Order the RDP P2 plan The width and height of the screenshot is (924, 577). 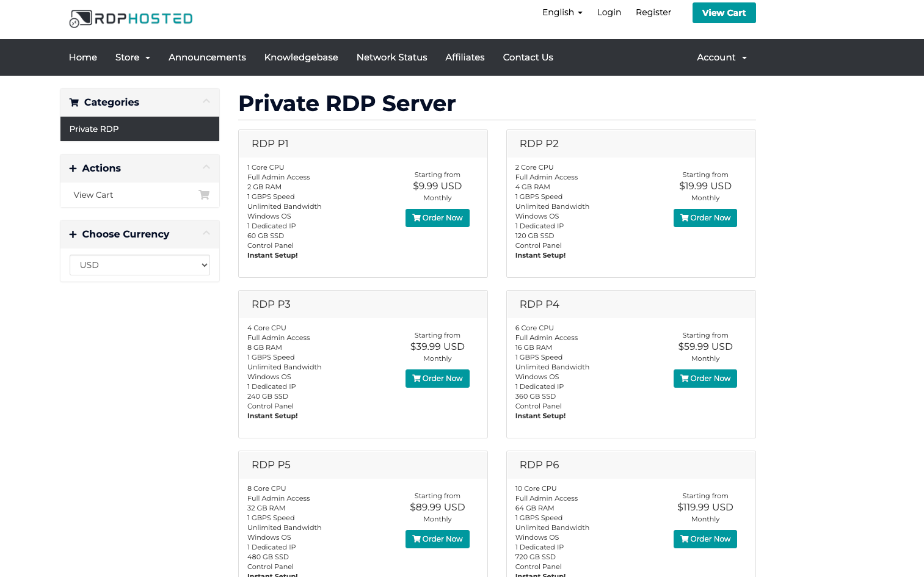pos(705,218)
